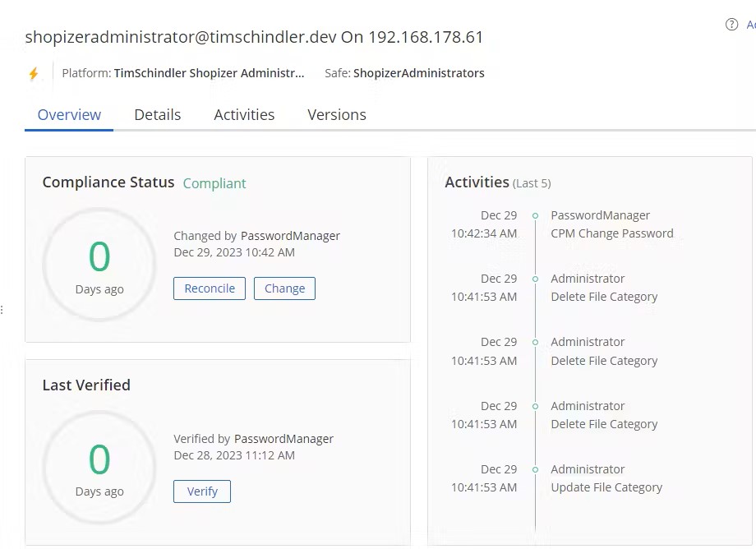
Task: Click the 'Dec 29, 2023 10:42 AM' change date
Action: 234,252
